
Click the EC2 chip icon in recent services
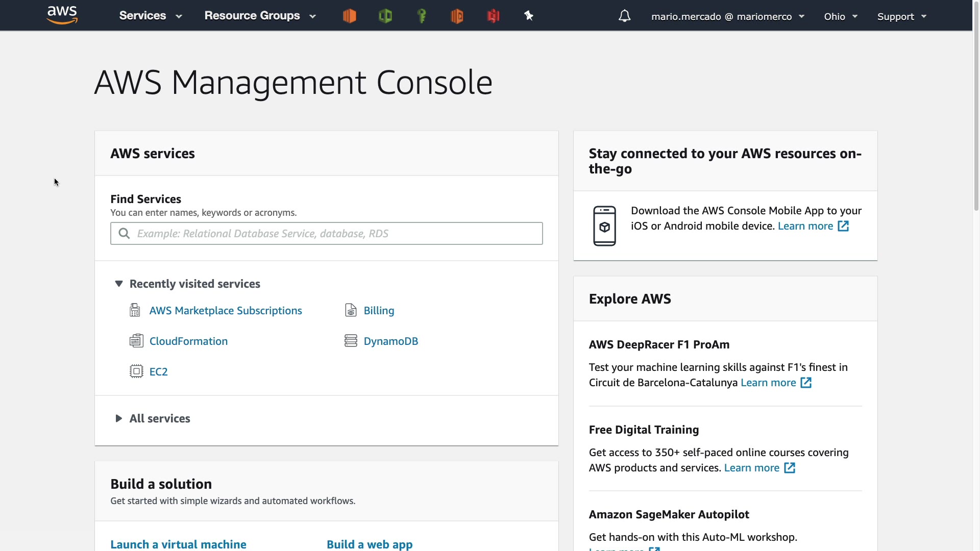[x=136, y=371]
